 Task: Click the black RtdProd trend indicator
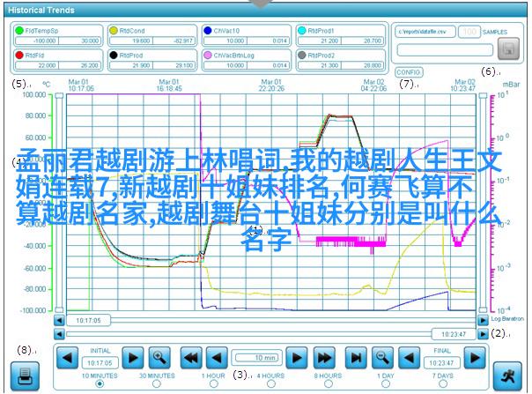(x=114, y=55)
